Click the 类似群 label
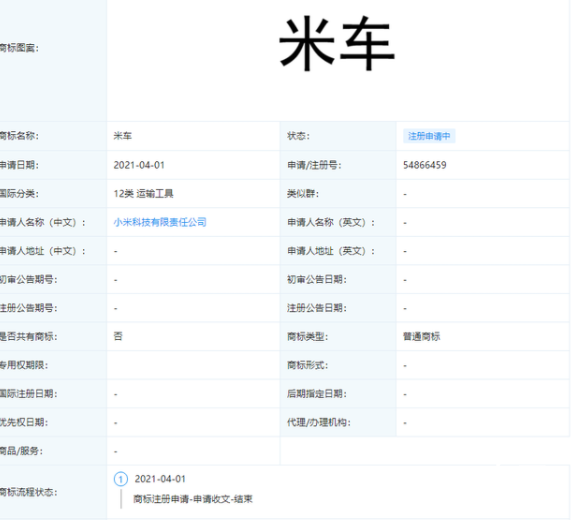This screenshot has width=571, height=520. pyautogui.click(x=303, y=194)
